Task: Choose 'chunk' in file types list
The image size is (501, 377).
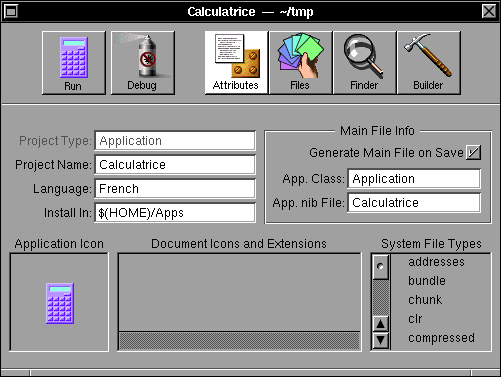Action: (425, 300)
